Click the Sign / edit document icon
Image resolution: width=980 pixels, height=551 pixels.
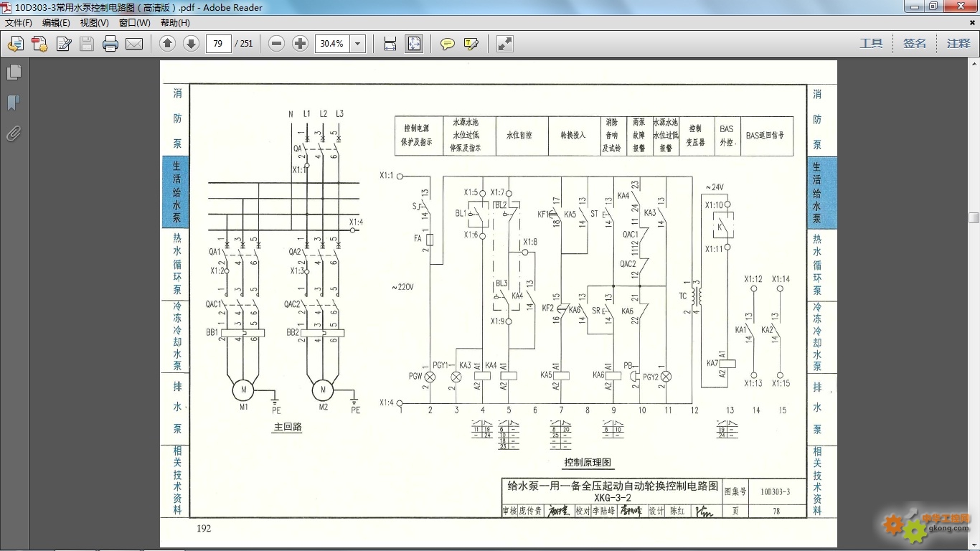click(x=63, y=44)
